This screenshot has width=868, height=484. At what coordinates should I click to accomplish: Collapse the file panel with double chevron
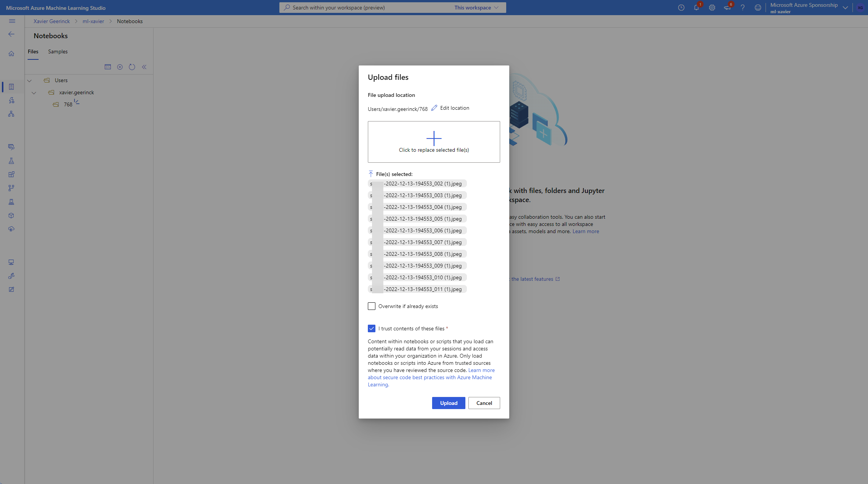pyautogui.click(x=144, y=67)
